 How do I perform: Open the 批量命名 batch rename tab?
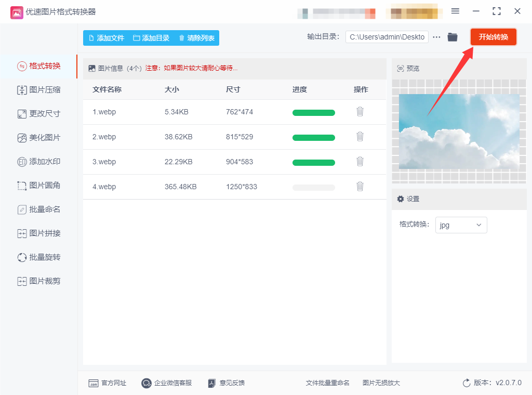click(38, 209)
